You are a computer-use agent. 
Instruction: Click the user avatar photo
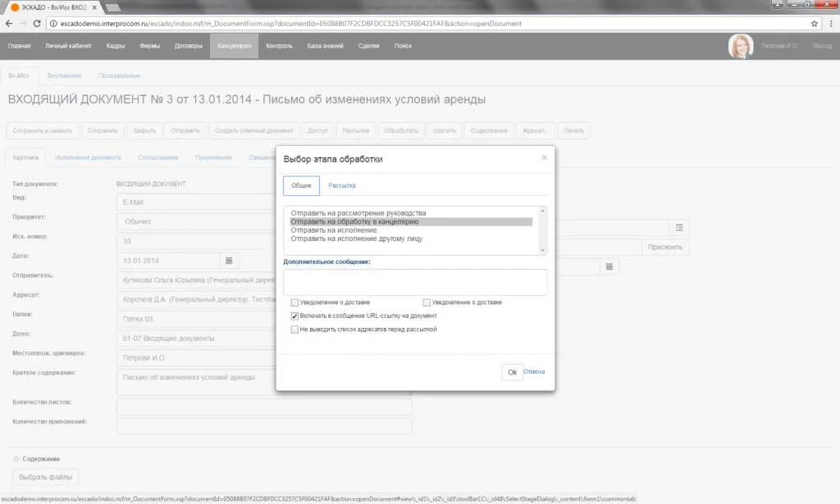pos(740,46)
